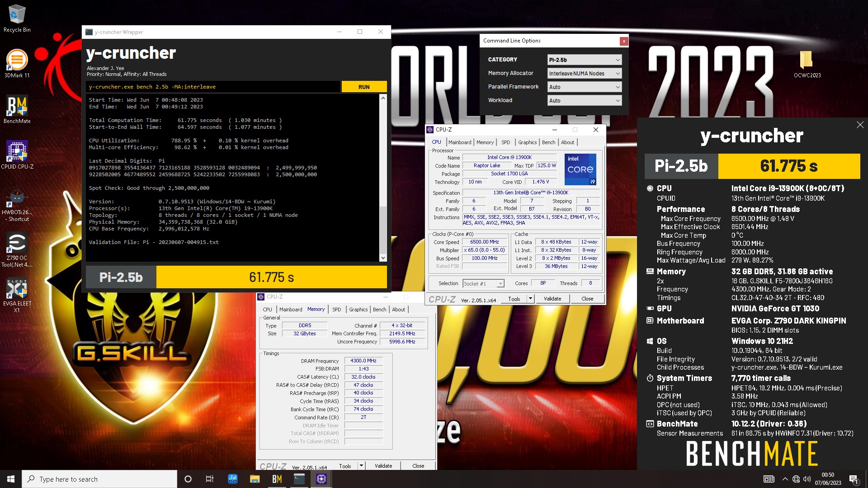Open the Workload dropdown

(x=585, y=100)
